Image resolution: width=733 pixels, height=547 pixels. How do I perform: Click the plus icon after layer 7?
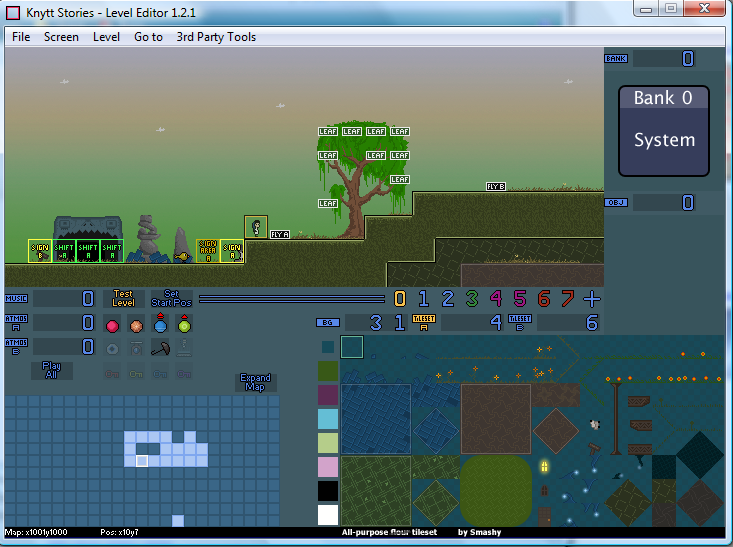tap(592, 298)
